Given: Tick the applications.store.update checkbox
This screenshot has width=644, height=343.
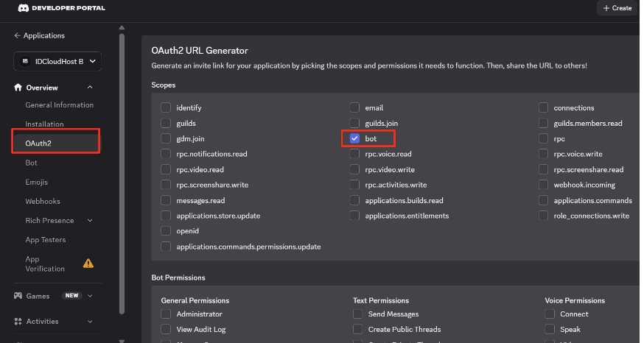Looking at the screenshot, I should pos(166,216).
